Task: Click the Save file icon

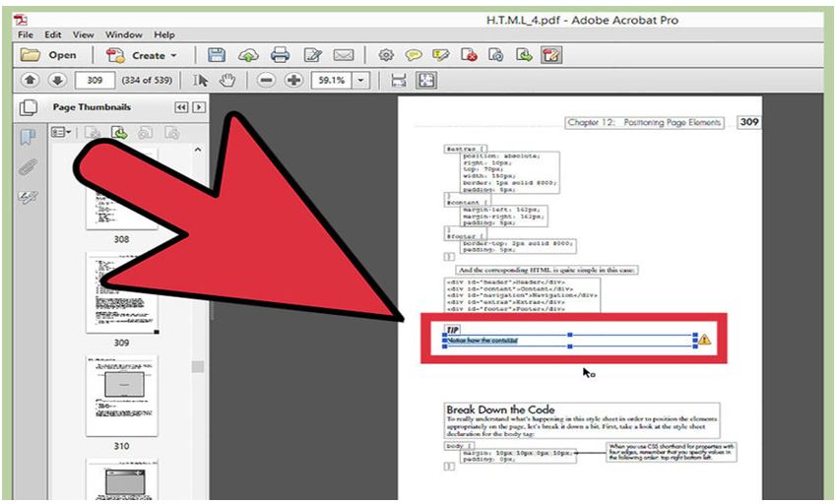Action: 217,55
